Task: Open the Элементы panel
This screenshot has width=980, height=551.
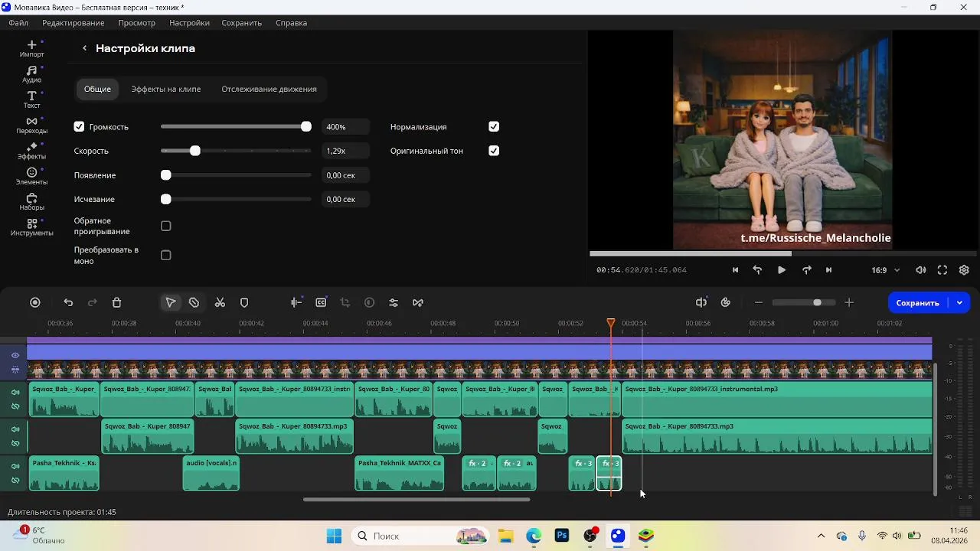Action: 31,176
